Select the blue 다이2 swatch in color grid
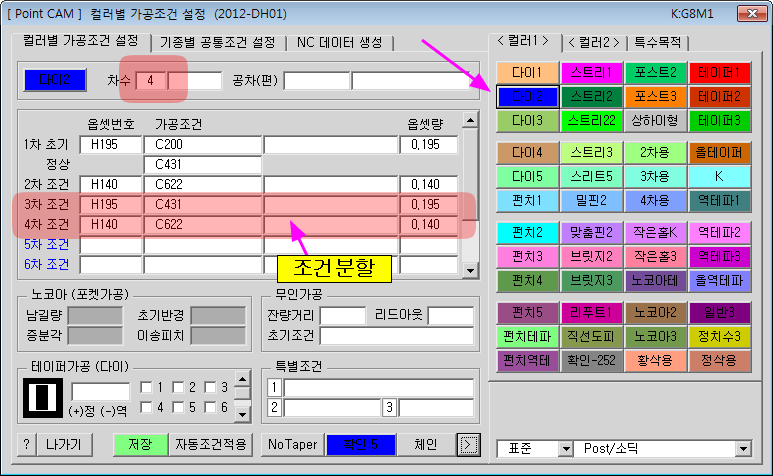Viewport: 773px width, 476px height. click(x=527, y=97)
